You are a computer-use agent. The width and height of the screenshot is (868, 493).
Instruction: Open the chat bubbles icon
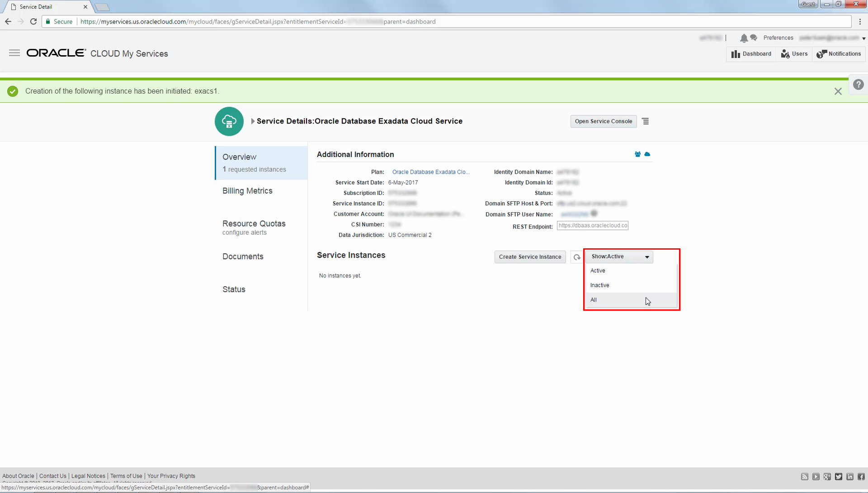click(x=754, y=38)
